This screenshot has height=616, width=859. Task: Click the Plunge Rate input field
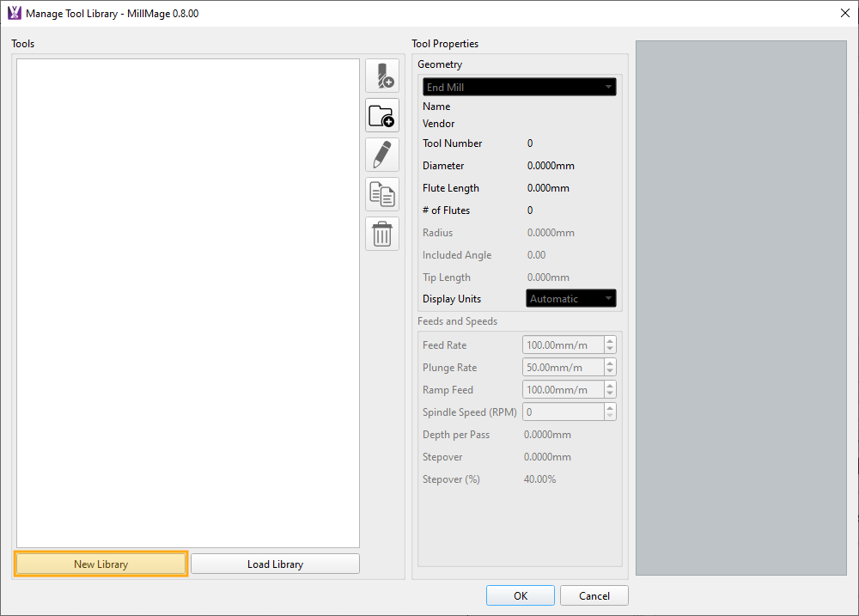tap(563, 368)
